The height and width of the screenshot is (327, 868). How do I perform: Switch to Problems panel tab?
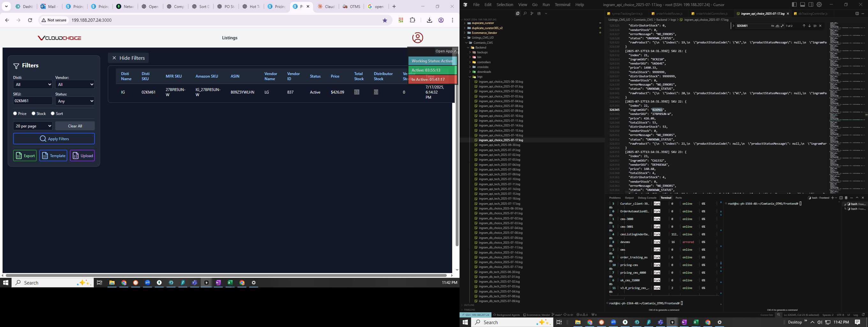[615, 198]
